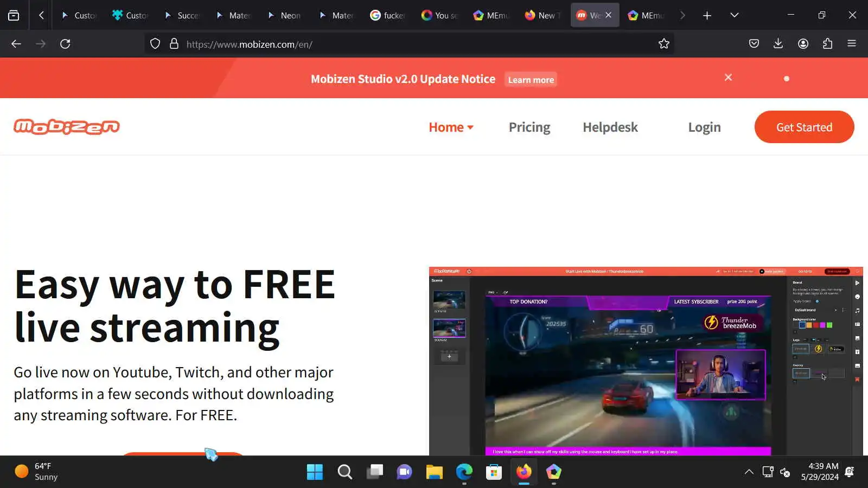Viewport: 868px width, 488px height.
Task: Click the Firefox icon on the taskbar
Action: pos(524,472)
